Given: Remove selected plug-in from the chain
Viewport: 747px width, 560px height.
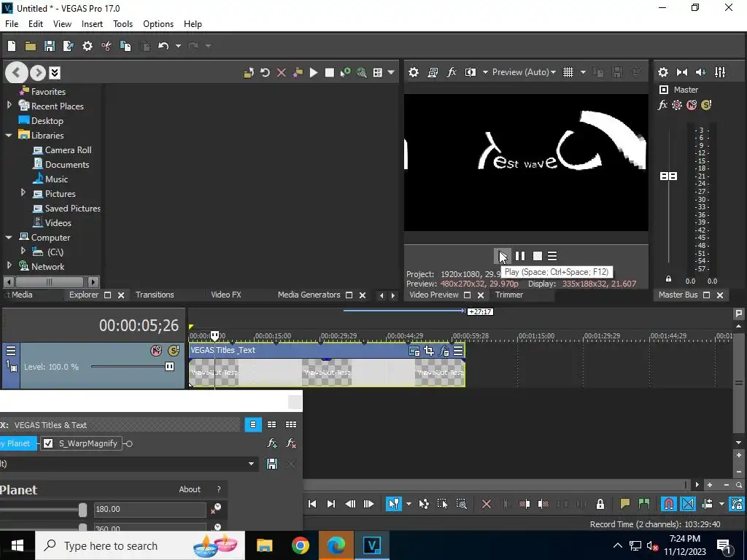Looking at the screenshot, I should (x=291, y=443).
